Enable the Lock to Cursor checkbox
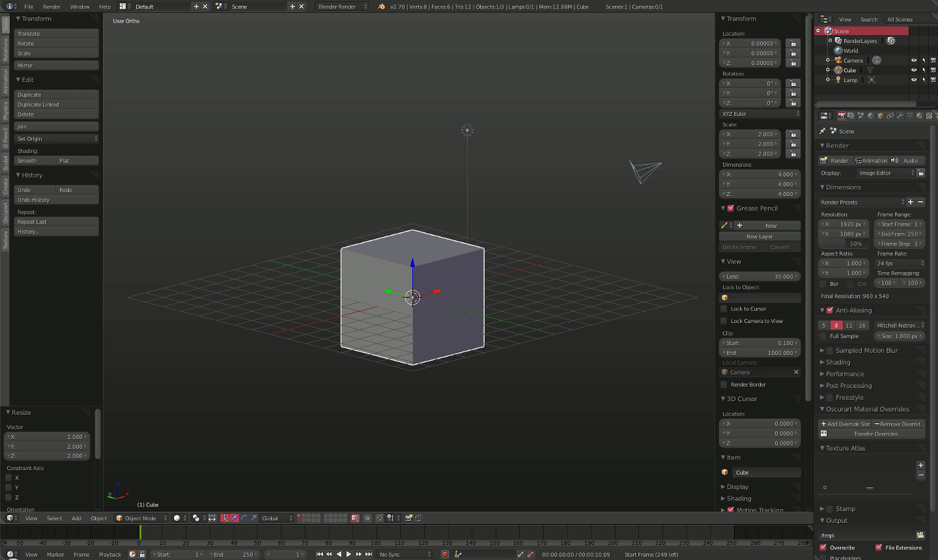This screenshot has height=560, width=938. pyautogui.click(x=724, y=309)
